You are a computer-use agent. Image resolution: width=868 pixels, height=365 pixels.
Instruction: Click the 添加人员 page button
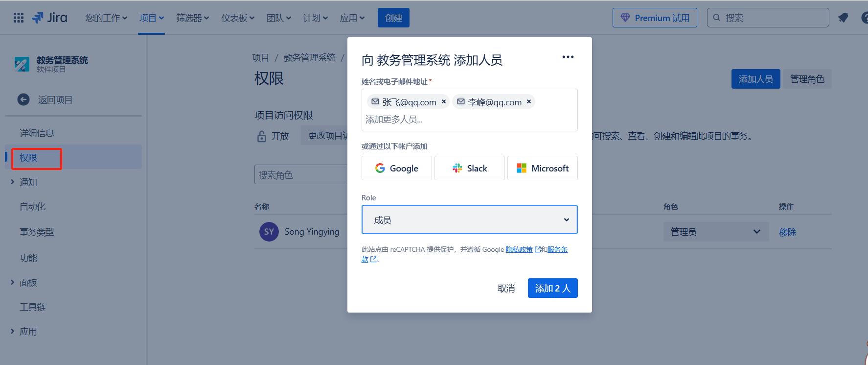coord(756,79)
